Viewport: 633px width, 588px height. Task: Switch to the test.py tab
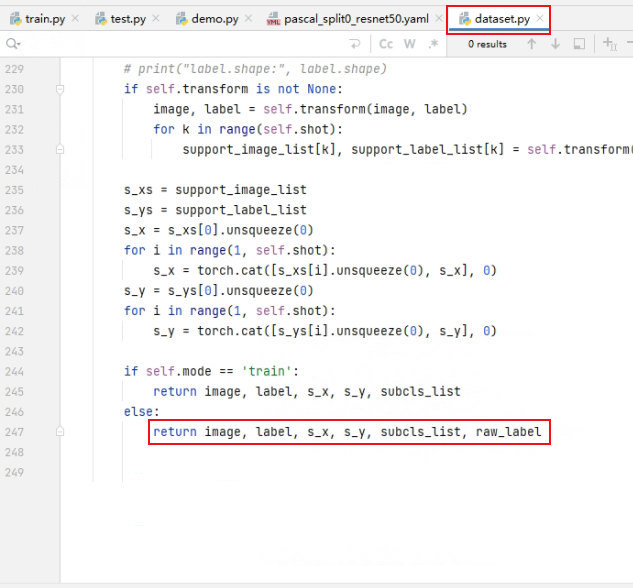121,19
